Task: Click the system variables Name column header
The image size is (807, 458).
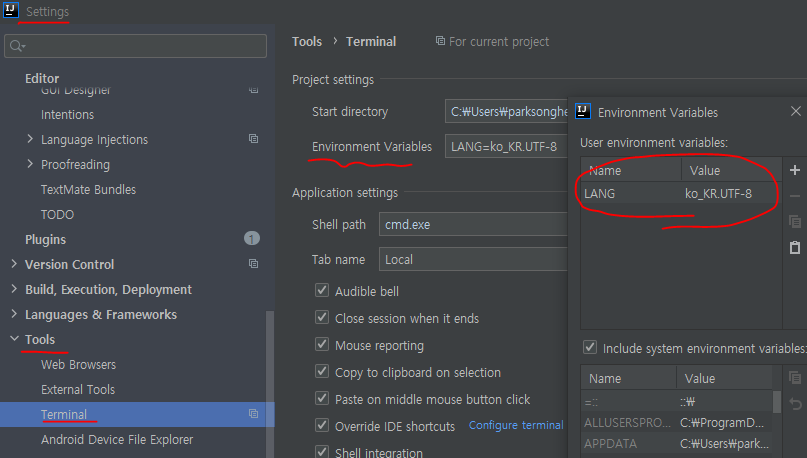Action: point(629,378)
